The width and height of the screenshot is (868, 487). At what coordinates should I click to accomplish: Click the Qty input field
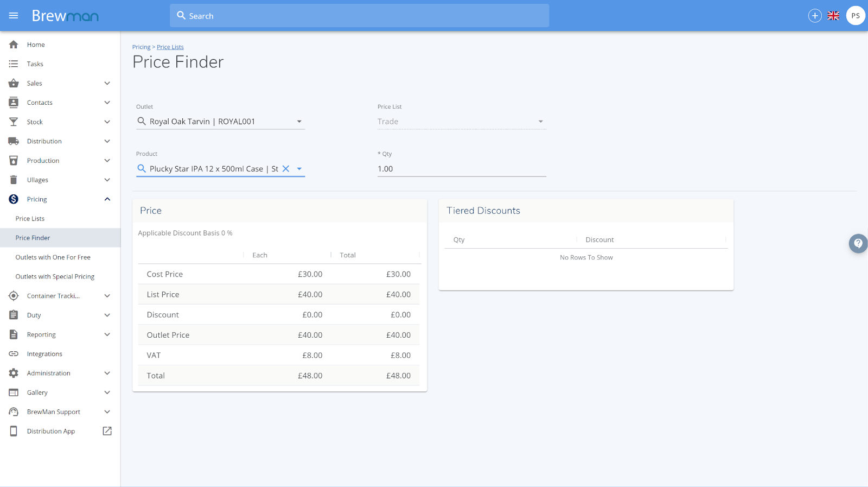(462, 169)
